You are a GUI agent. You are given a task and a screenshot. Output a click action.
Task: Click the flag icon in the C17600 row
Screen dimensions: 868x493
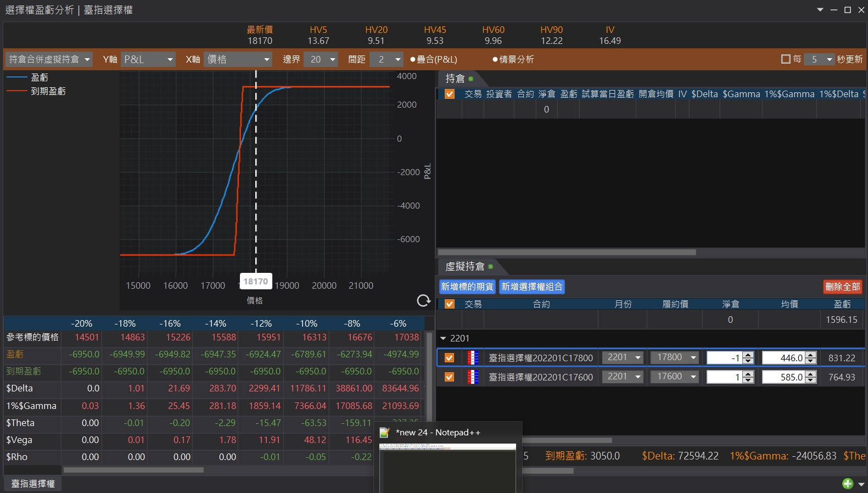coord(473,377)
